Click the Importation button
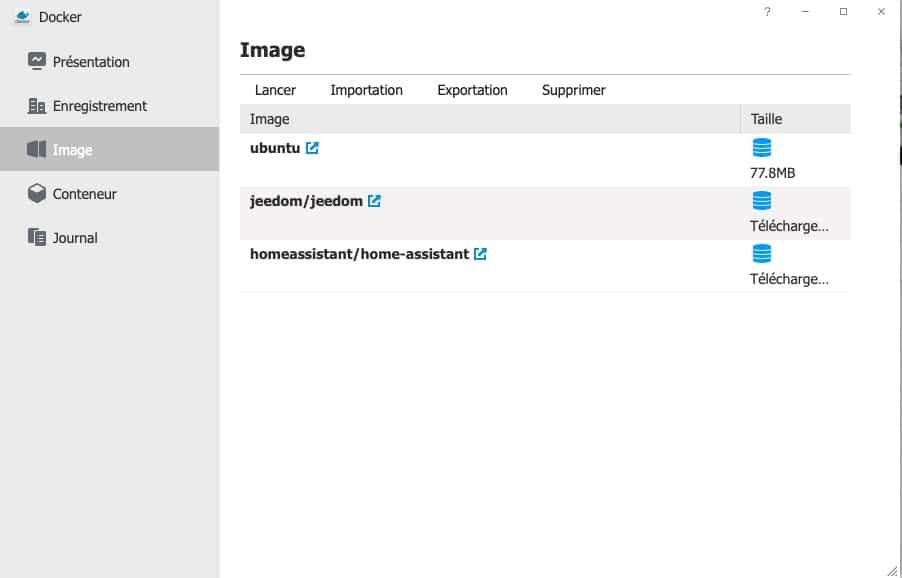Viewport: 902px width, 578px height. tap(366, 90)
